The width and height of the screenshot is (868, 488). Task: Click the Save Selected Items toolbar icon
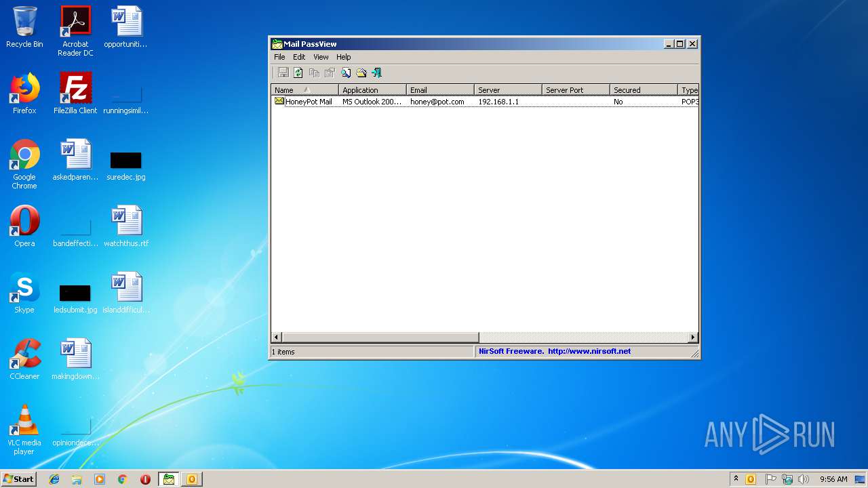click(x=283, y=73)
